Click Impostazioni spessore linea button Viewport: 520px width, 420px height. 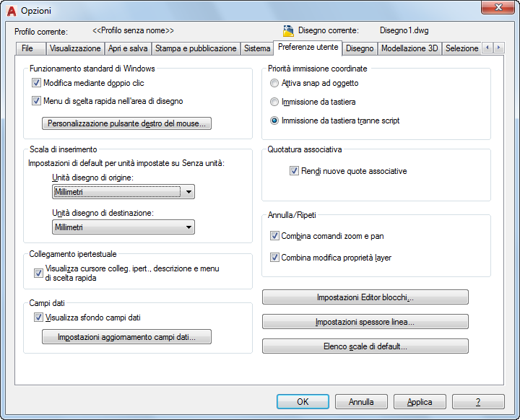(365, 322)
